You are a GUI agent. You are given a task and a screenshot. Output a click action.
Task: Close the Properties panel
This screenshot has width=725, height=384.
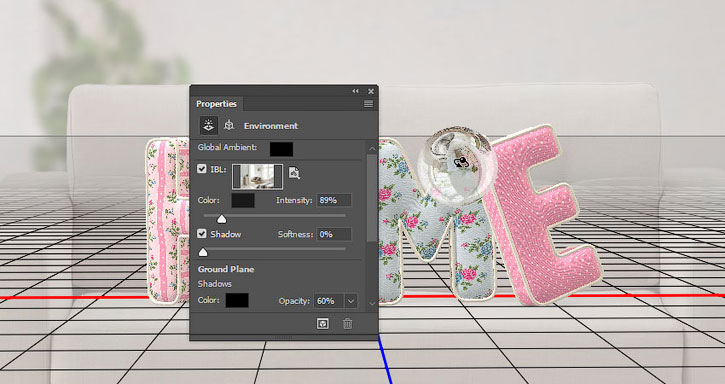pyautogui.click(x=371, y=91)
